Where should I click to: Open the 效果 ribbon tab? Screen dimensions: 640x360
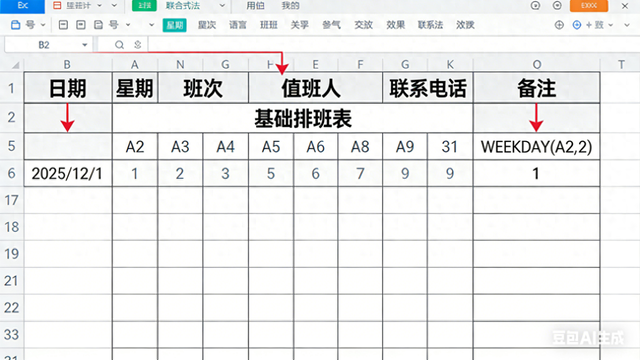(396, 25)
